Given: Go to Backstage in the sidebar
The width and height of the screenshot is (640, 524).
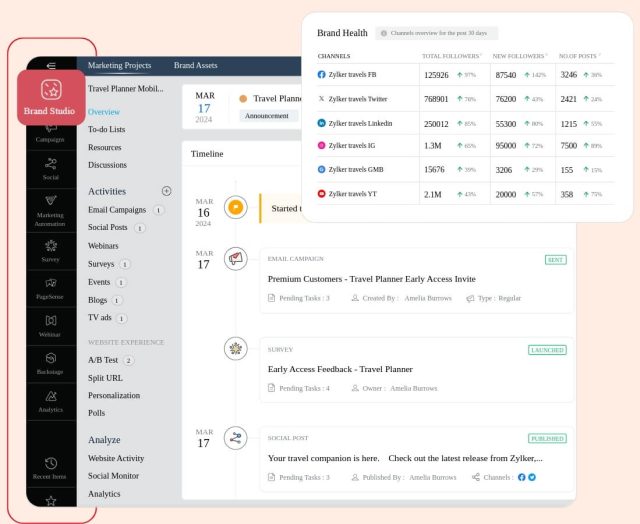Looking at the screenshot, I should (x=51, y=362).
